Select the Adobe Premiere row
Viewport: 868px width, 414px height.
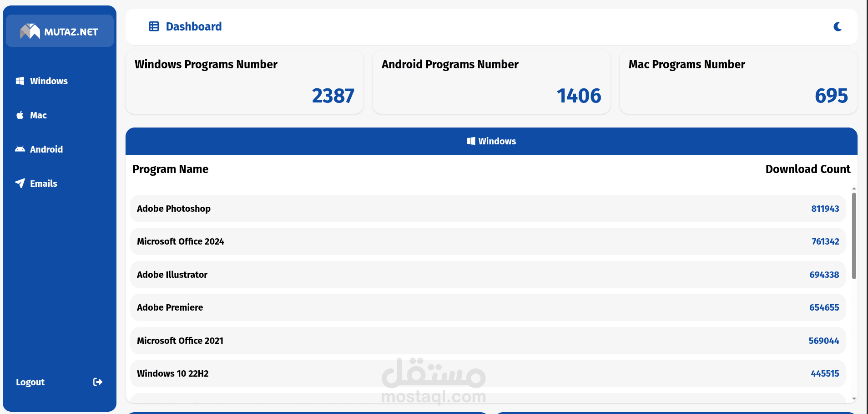488,307
